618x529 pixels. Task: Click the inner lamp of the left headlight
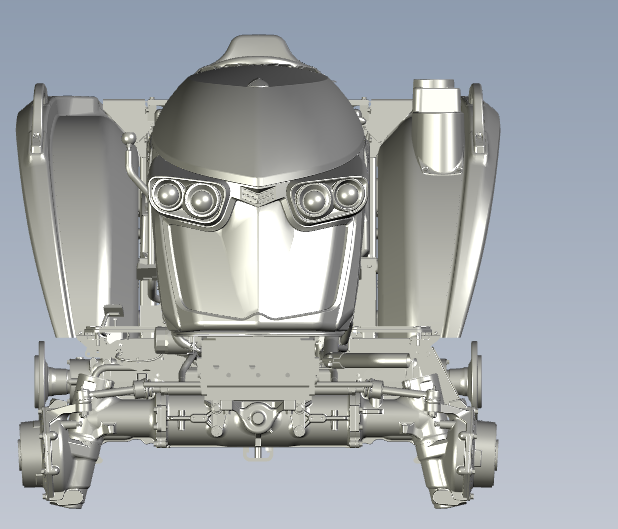point(203,199)
